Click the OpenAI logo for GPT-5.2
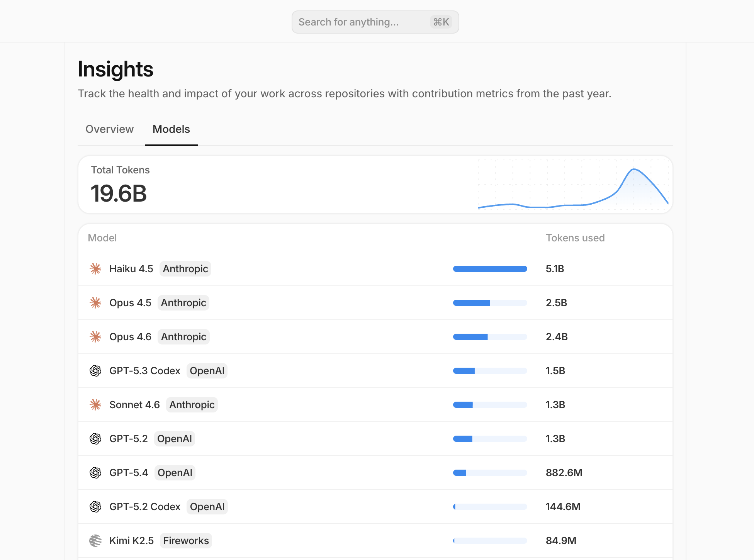This screenshot has width=754, height=560. [x=95, y=438]
